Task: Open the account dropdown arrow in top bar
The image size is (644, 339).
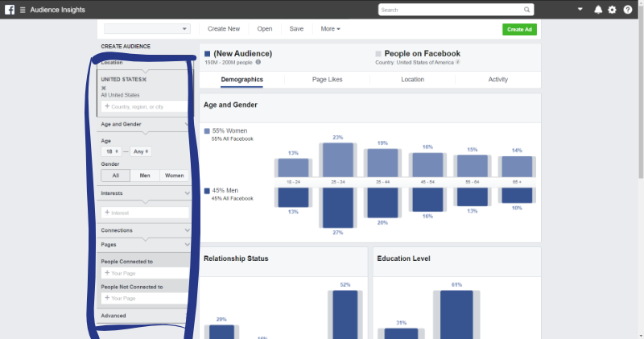Action: coord(580,9)
